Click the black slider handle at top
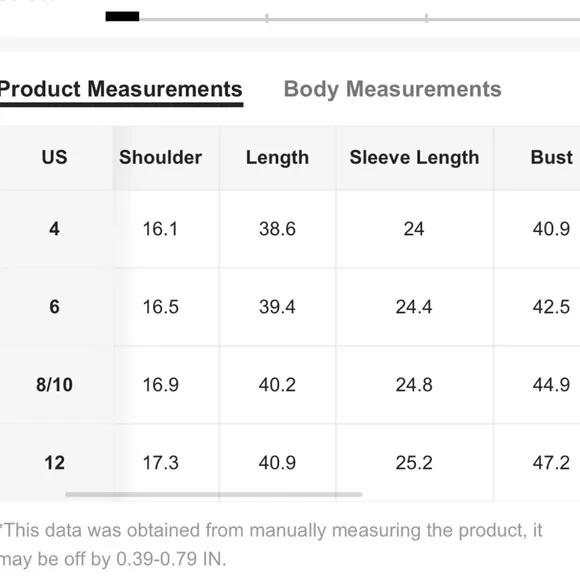580x580 pixels. [122, 17]
